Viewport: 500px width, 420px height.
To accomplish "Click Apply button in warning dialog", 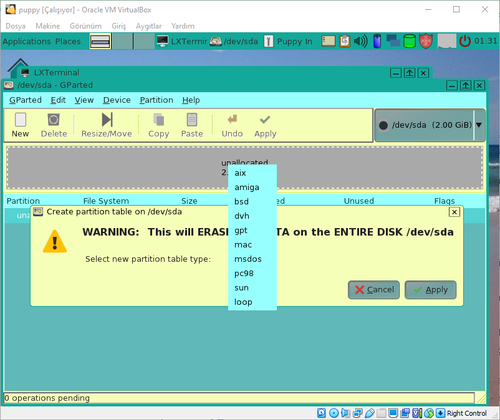I will point(430,290).
